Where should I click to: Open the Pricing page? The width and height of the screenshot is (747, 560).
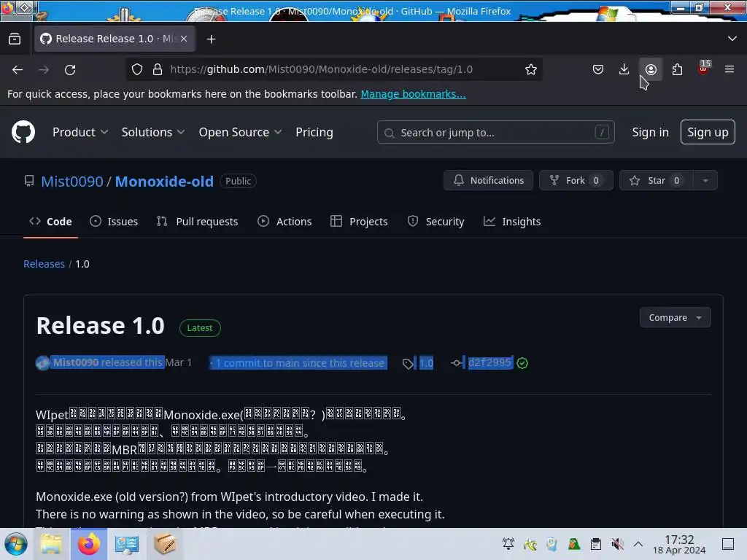pyautogui.click(x=314, y=133)
